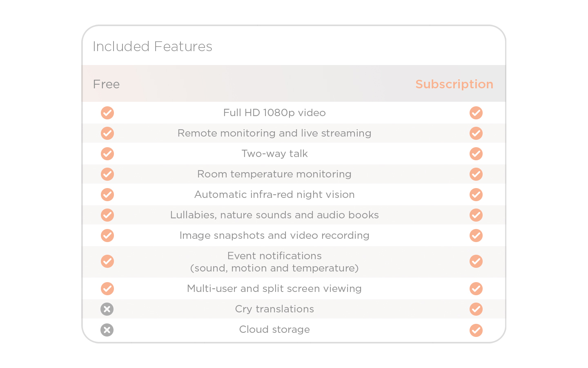This screenshot has height=368, width=588.
Task: Click the Free checkmark for Full HD 1080p video
Action: (107, 113)
